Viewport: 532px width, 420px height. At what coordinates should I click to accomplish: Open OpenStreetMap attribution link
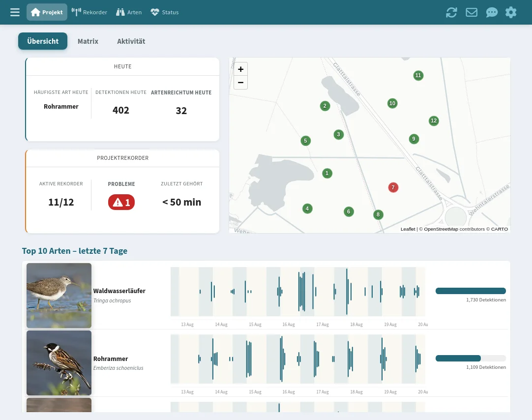pyautogui.click(x=441, y=229)
